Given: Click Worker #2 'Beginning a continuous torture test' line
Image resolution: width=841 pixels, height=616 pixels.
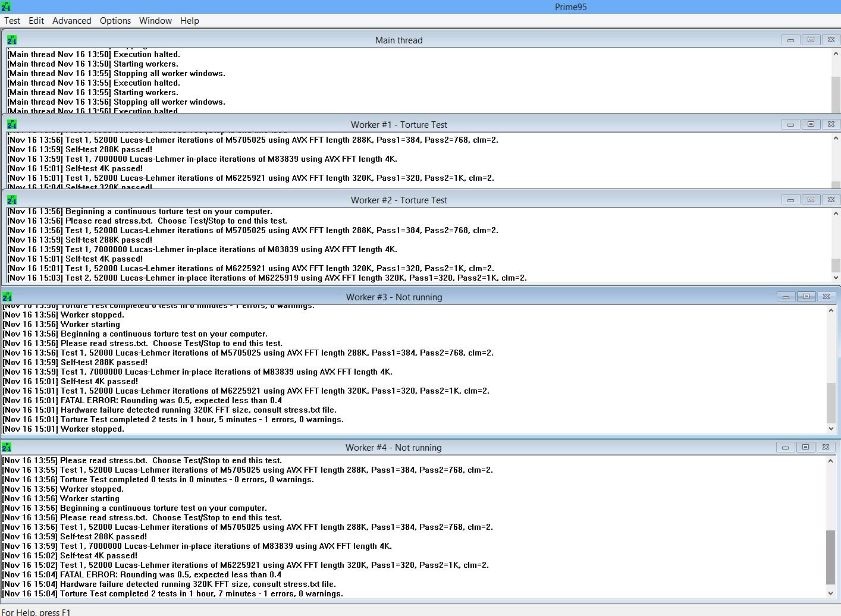Looking at the screenshot, I should 140,211.
